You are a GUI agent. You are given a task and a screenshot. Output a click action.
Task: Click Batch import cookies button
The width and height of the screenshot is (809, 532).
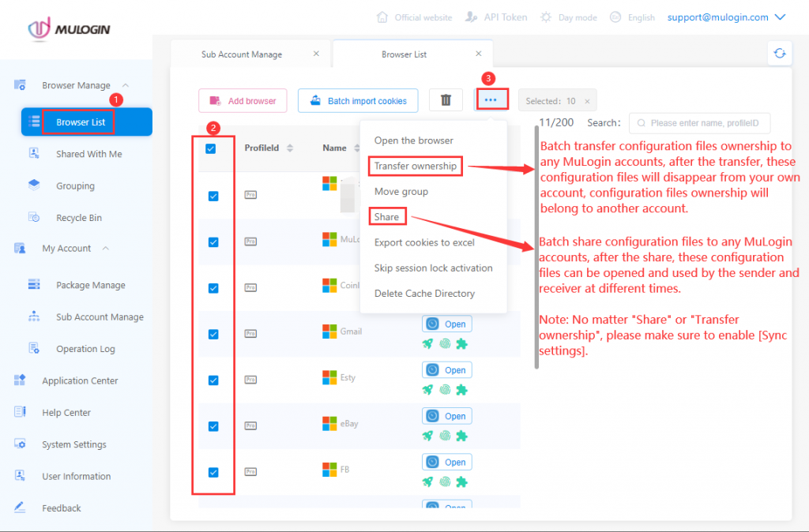pyautogui.click(x=358, y=100)
